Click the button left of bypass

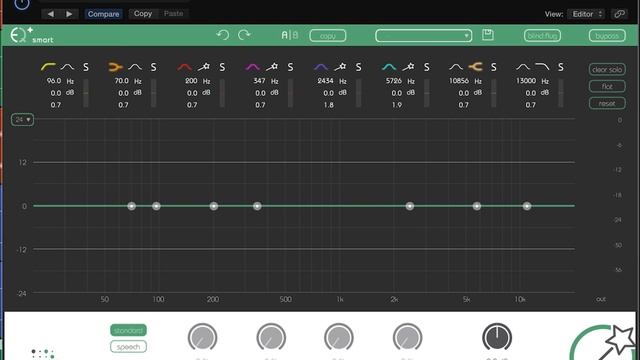(x=542, y=36)
